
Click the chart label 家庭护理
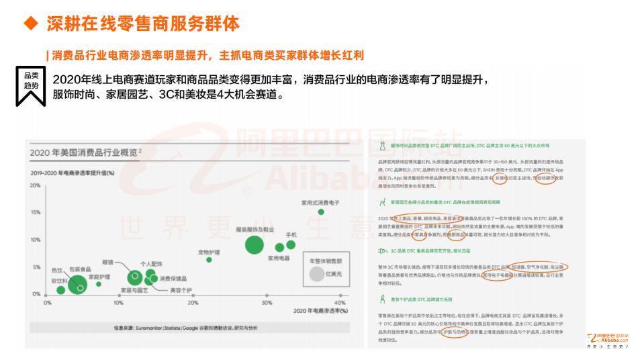[x=99, y=277]
